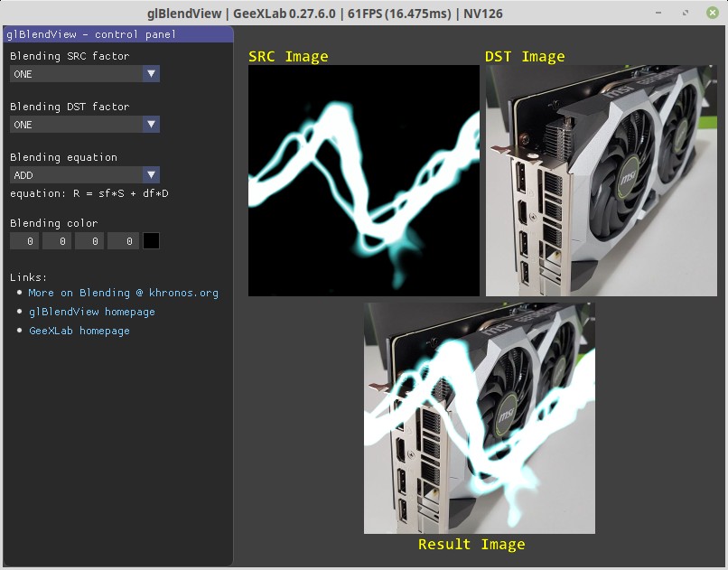
Task: Click the glBlendView control panel title bar
Action: [x=118, y=34]
